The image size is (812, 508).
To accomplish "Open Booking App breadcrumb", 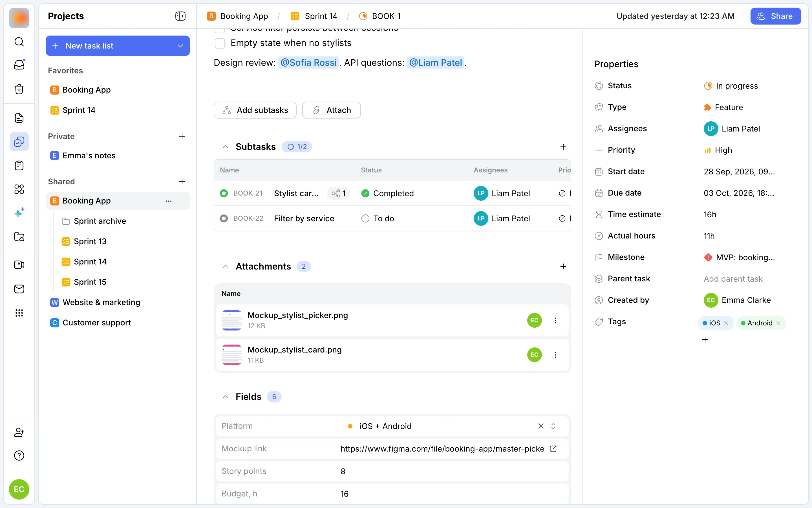I will (x=238, y=16).
